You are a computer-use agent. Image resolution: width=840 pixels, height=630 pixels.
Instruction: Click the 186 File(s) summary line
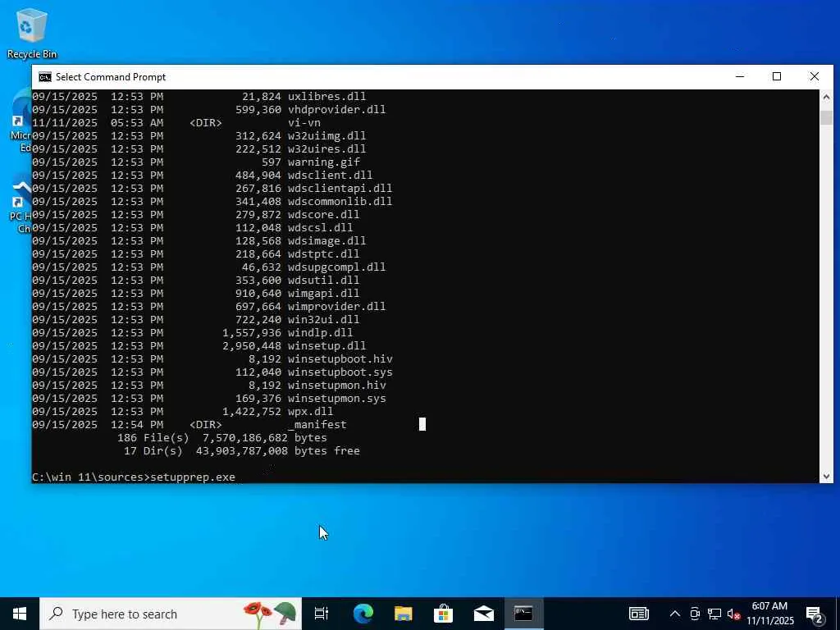[x=221, y=438]
